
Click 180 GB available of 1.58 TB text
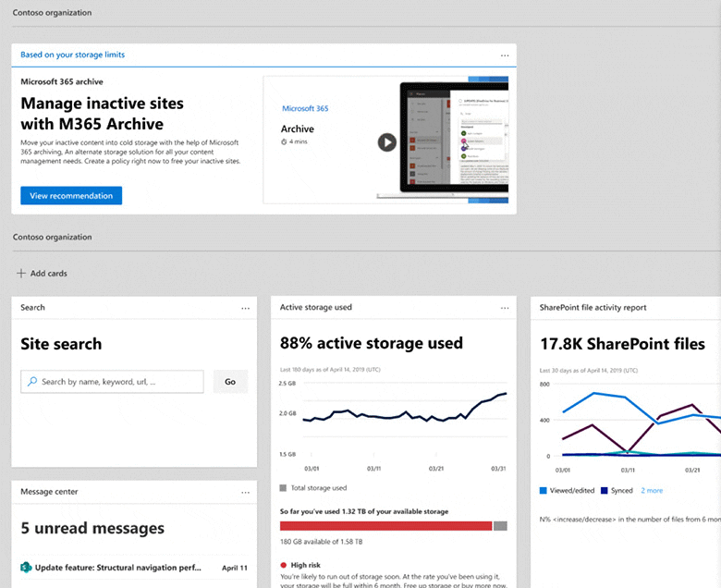click(x=322, y=542)
